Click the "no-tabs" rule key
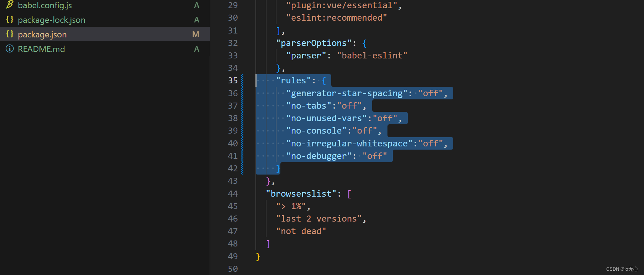644x275 pixels. (309, 106)
